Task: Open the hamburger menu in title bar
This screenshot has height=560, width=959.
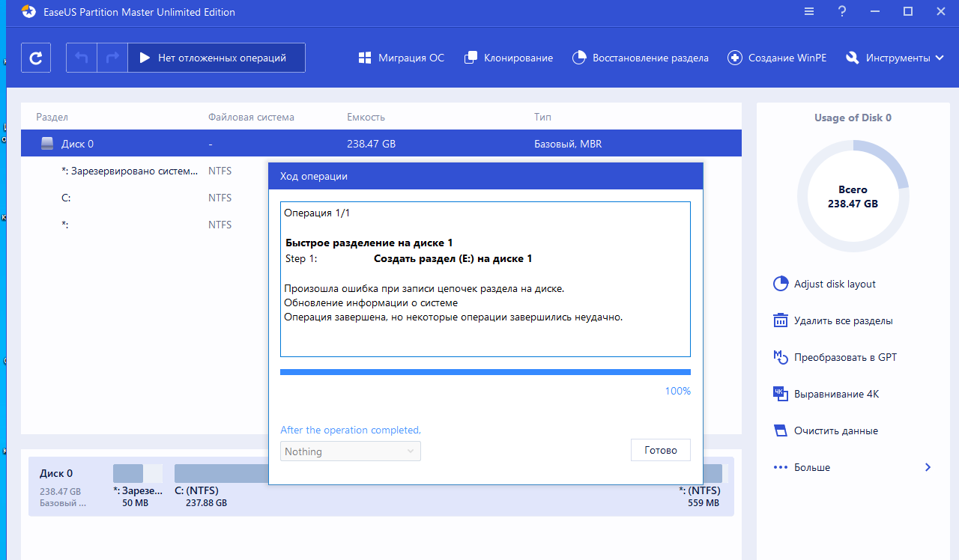Action: click(x=809, y=11)
